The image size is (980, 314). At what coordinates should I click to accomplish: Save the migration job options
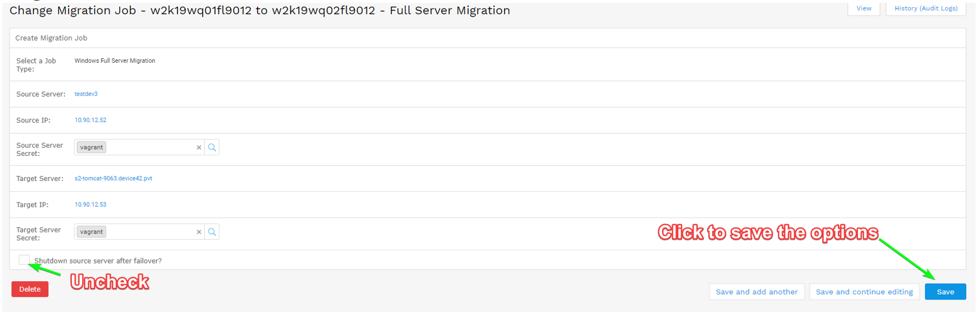tap(945, 292)
